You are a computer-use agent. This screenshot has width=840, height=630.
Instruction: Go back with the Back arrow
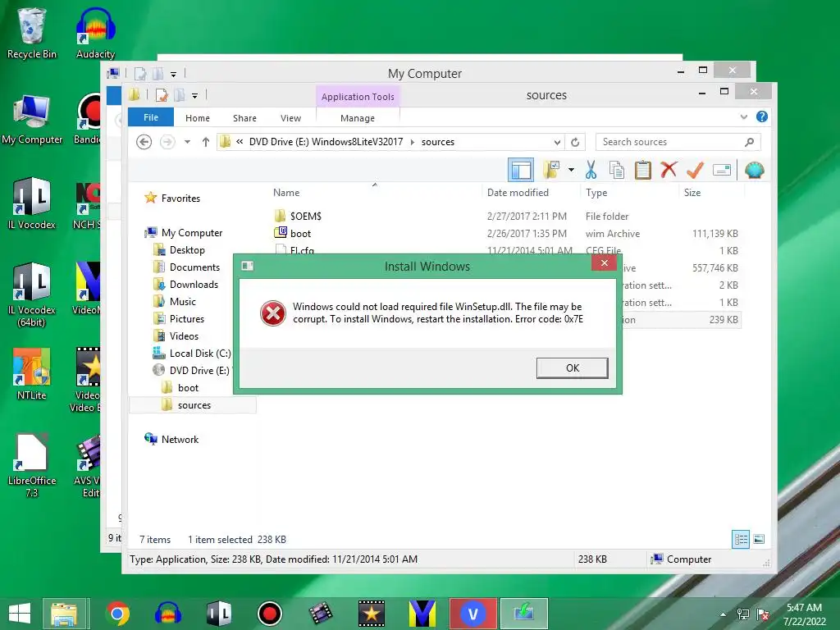coord(144,142)
